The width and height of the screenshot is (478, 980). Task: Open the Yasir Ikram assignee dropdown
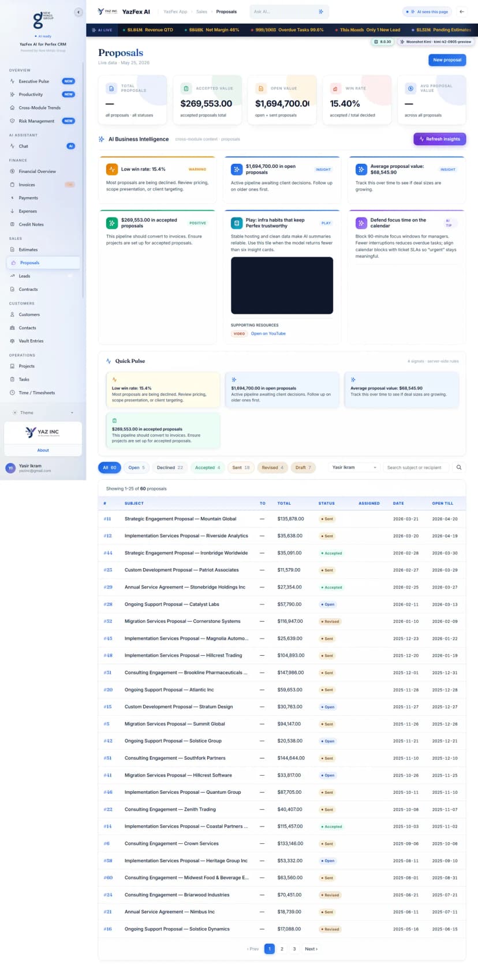click(x=354, y=468)
